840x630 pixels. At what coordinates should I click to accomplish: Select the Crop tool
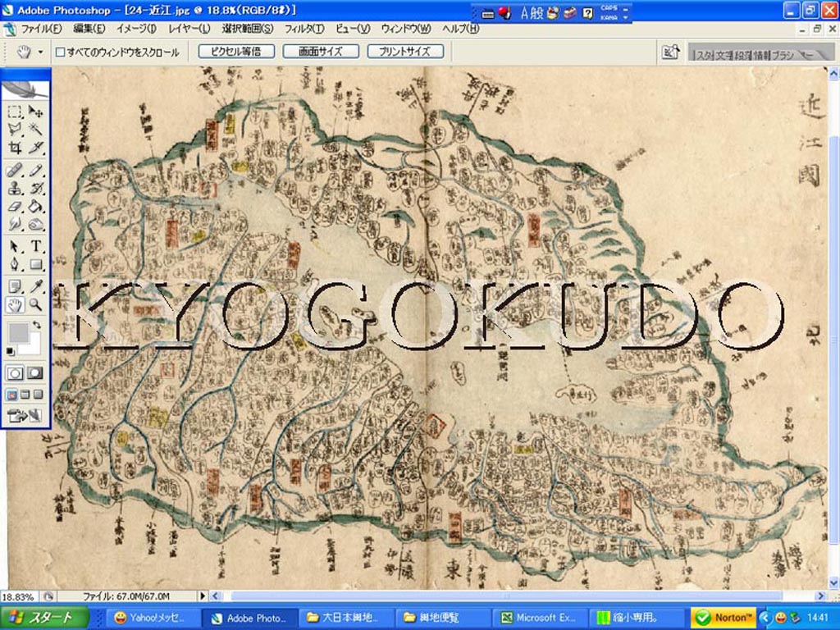(15, 147)
